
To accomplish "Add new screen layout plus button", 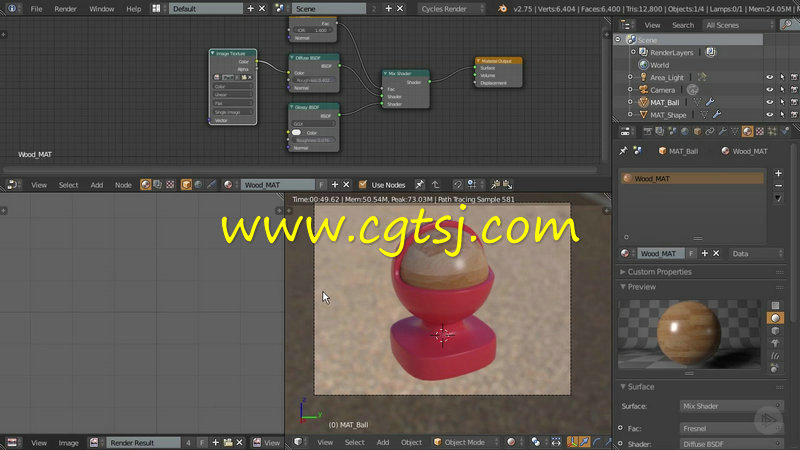I will (251, 9).
